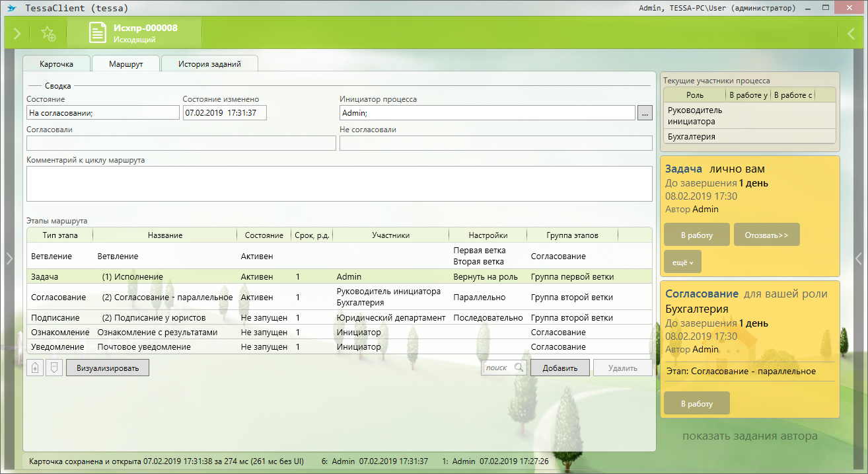Screen dimensions: 868x474
Task: Click the document icon on Исхпр-000008 tab
Action: pos(98,33)
